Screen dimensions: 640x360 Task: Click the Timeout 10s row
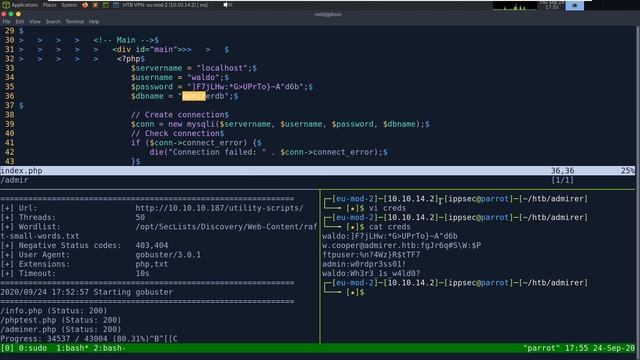tap(75, 273)
